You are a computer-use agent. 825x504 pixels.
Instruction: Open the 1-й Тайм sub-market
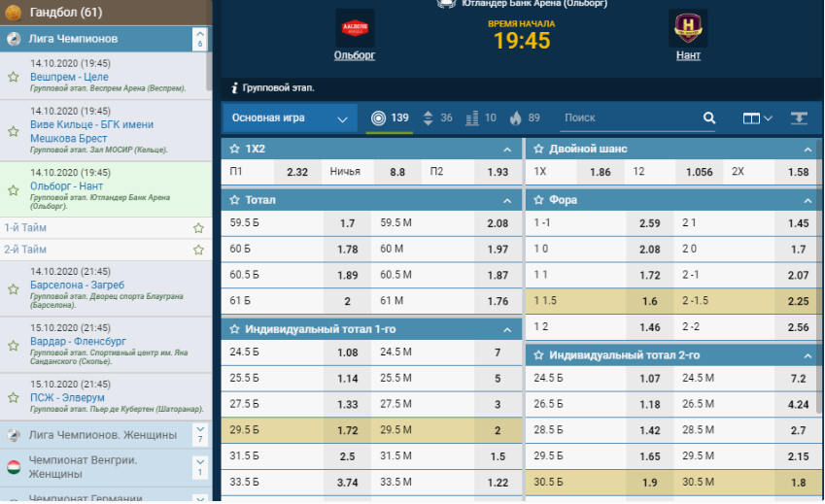(25, 227)
